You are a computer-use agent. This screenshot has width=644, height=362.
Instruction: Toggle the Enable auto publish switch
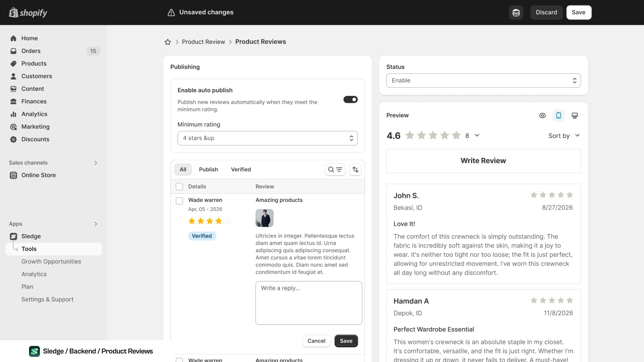tap(351, 100)
